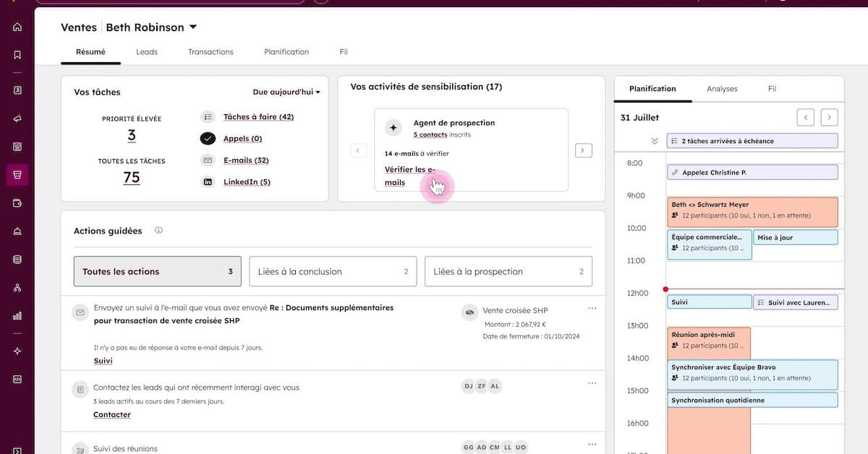Click the envelope icon beside E-mails (32)
Viewport: 868px width, 454px height.
[x=208, y=160]
